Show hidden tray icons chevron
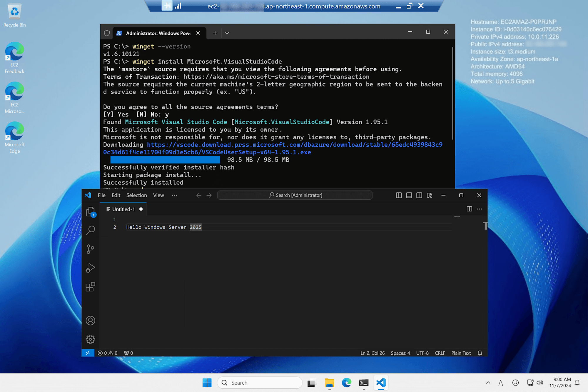The image size is (588, 392). [488, 383]
